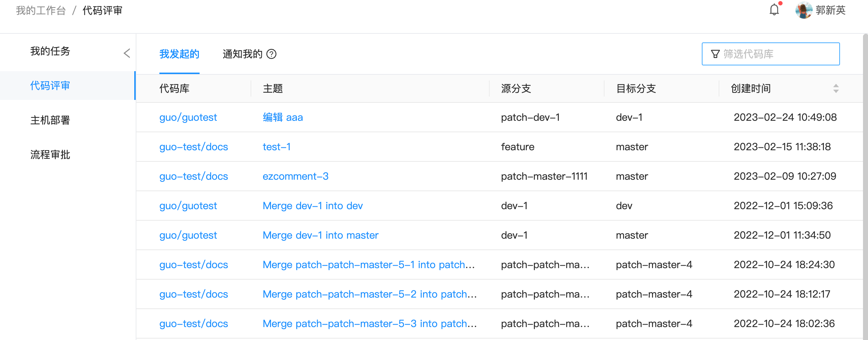
Task: Click the filter funnel icon in the search box
Action: point(715,54)
